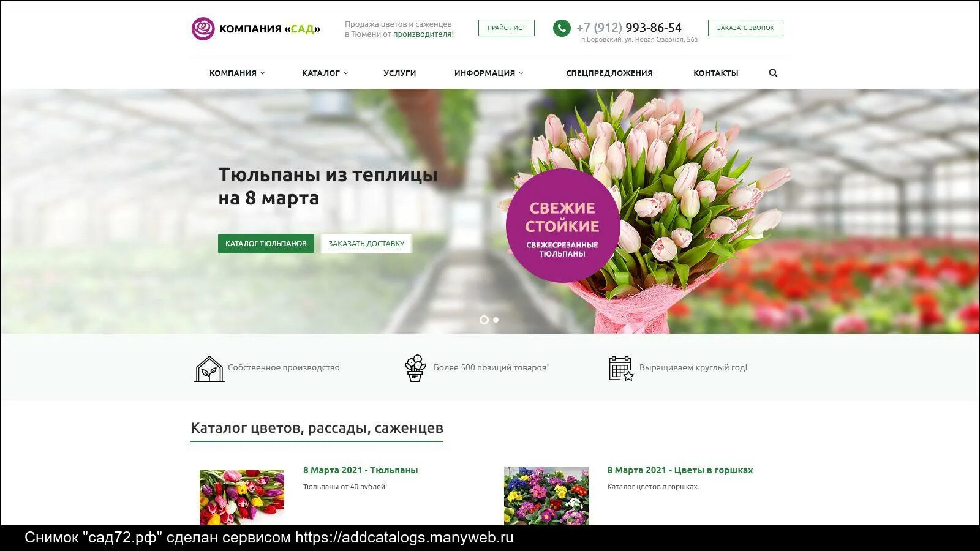
Task: Select the second slider dot
Action: pos(496,320)
